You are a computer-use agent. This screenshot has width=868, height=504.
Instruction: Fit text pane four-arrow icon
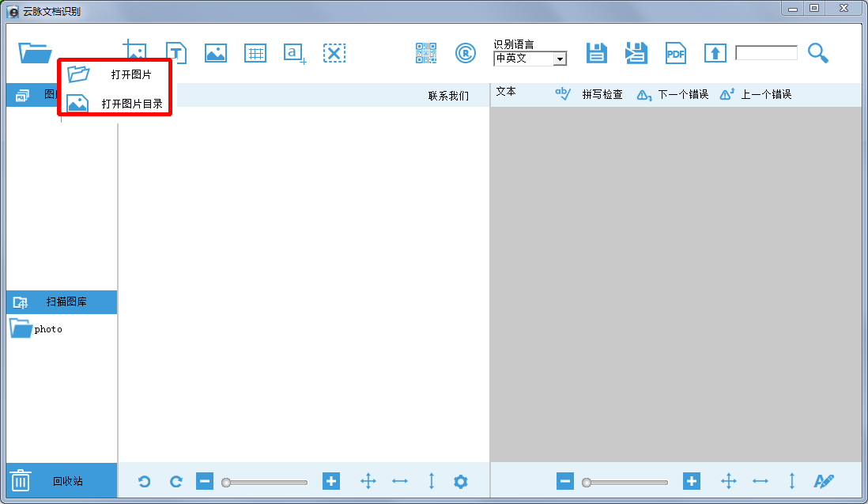click(x=729, y=481)
